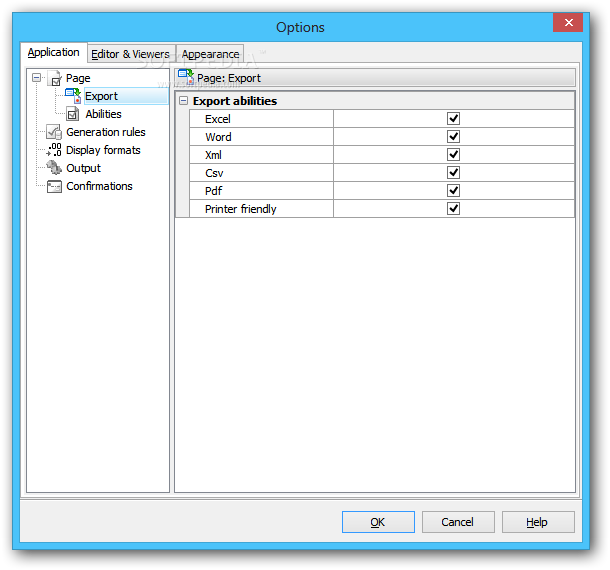Open the Appearance tab
The image size is (610, 570).
point(210,54)
